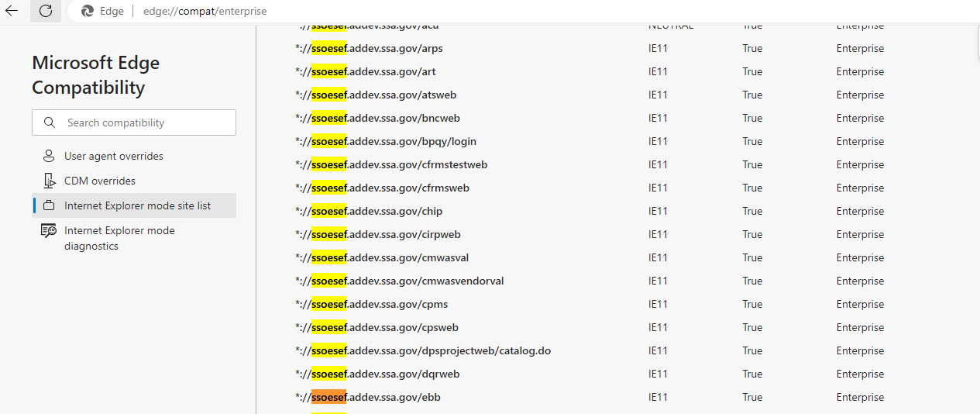Click Enterprise value in the cmwasval row

click(x=860, y=257)
